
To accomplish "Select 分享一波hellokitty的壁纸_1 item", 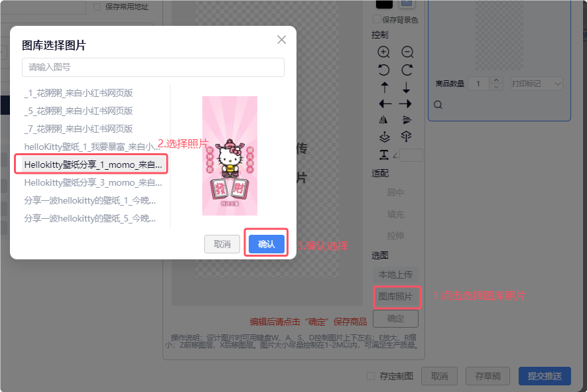I will (x=92, y=200).
